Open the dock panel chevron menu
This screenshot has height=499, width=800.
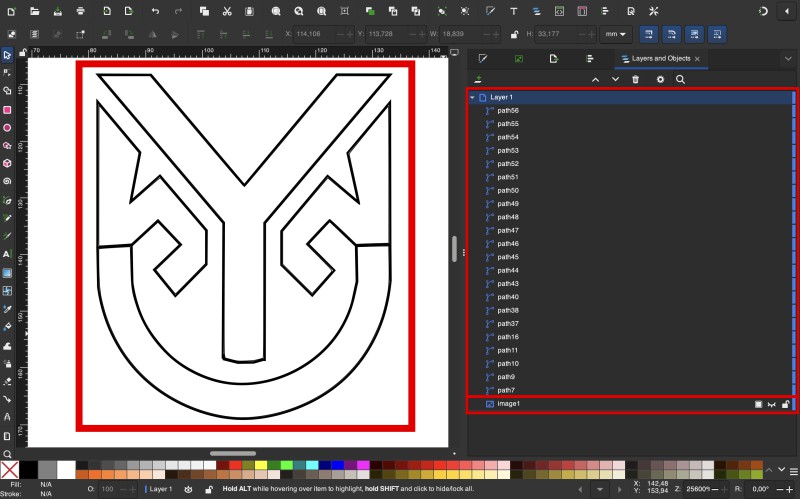click(x=788, y=59)
